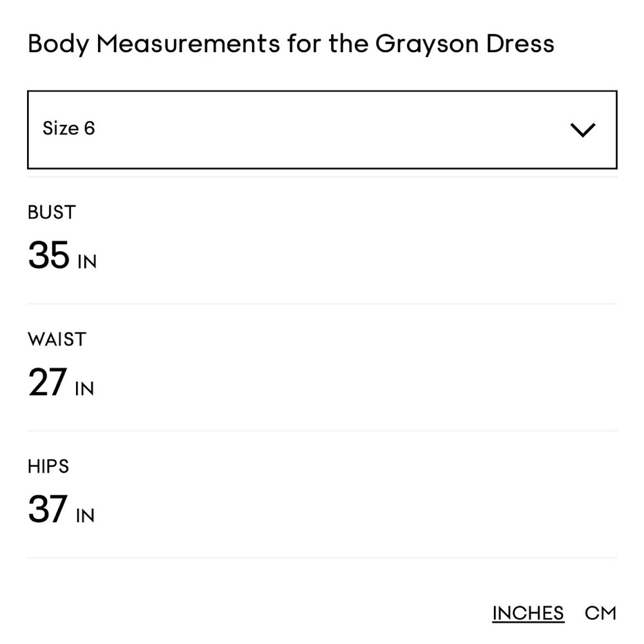Viewport: 644px width, 644px height.
Task: Click the divider line below waist measurement
Action: 322,431
